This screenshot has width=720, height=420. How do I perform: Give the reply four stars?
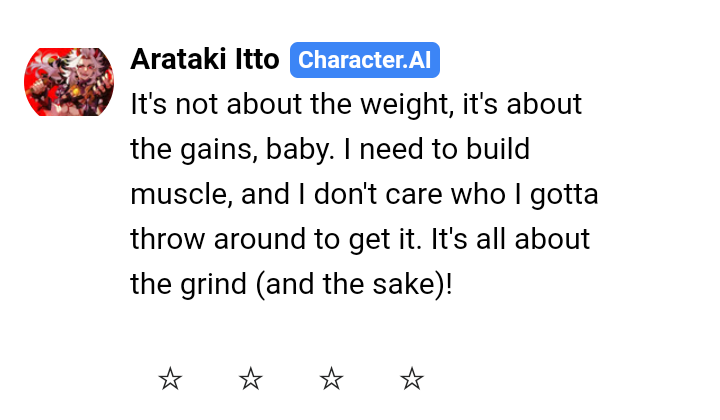click(x=412, y=379)
